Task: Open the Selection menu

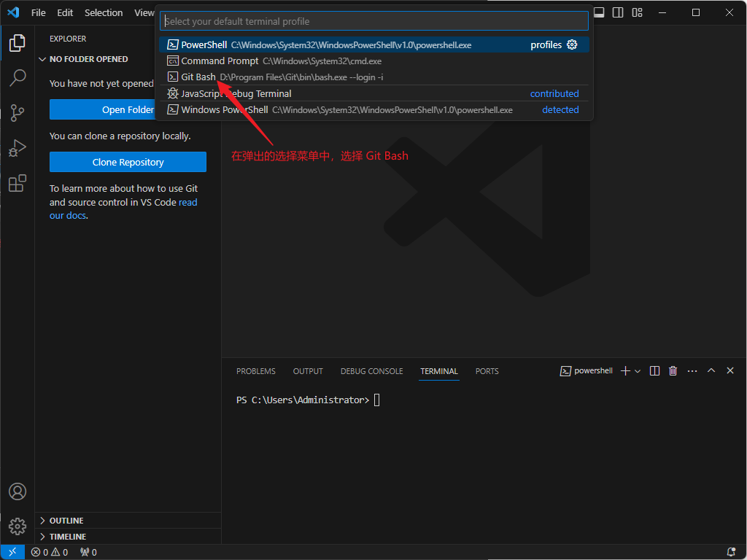Action: click(x=104, y=13)
